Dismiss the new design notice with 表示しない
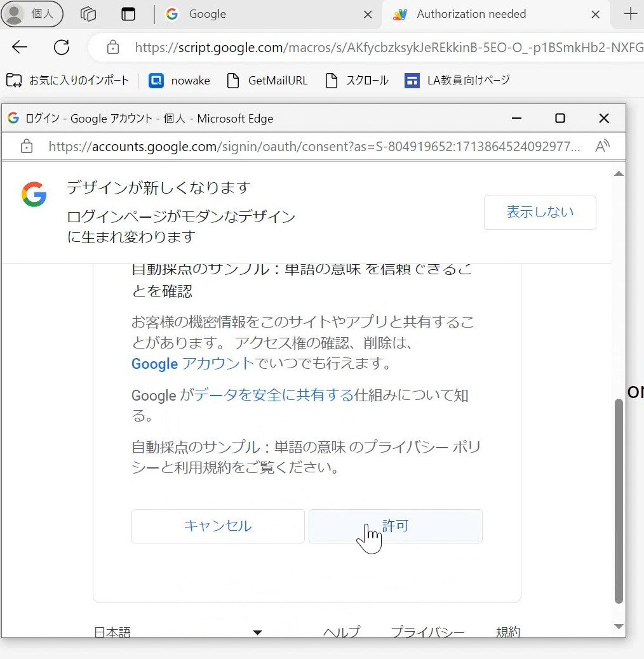 click(539, 213)
